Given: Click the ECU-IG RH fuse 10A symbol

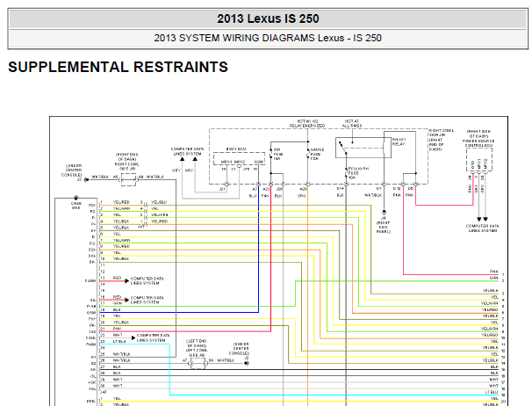Looking at the screenshot, I should pos(346,173).
